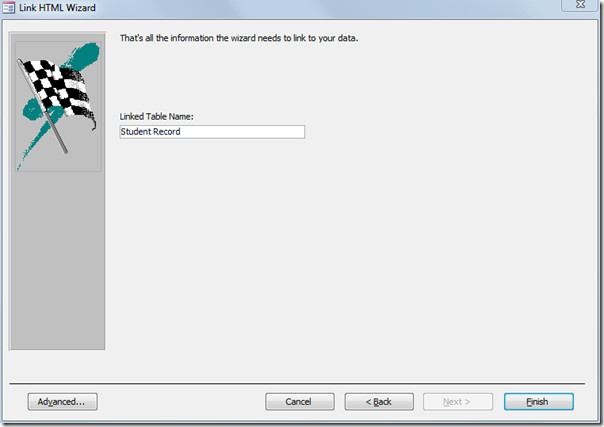The width and height of the screenshot is (604, 427).
Task: Cancel the Link HTML Wizard
Action: (299, 402)
